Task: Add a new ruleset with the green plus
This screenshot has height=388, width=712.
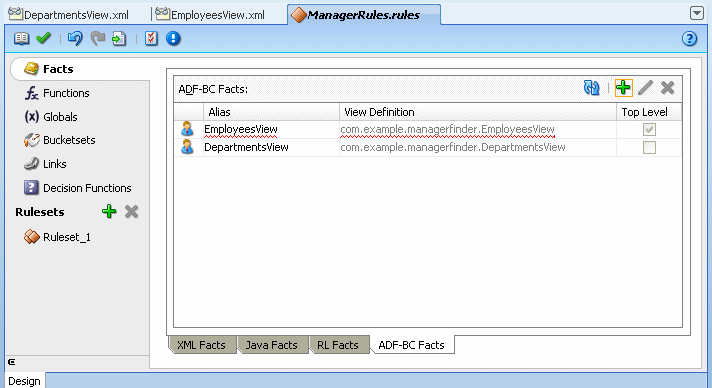Action: click(109, 211)
